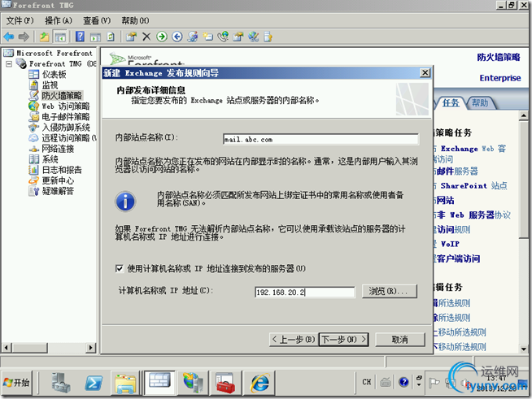Open the VoIP task link

pyautogui.click(x=446, y=244)
